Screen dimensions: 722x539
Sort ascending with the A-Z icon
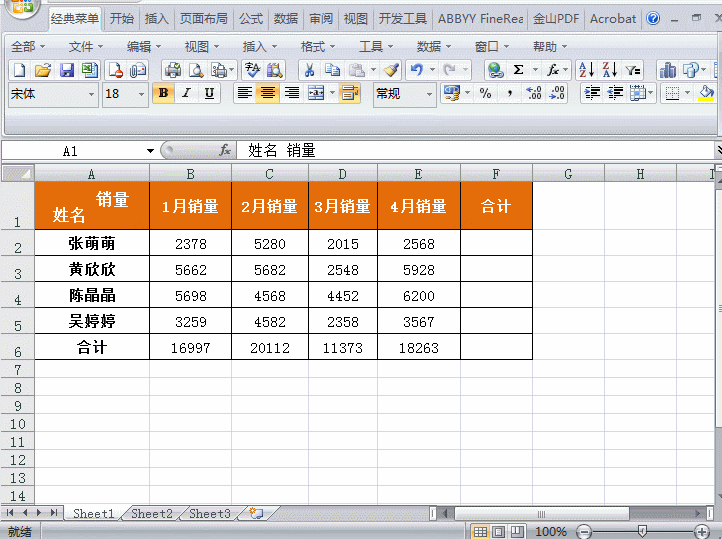coord(586,70)
